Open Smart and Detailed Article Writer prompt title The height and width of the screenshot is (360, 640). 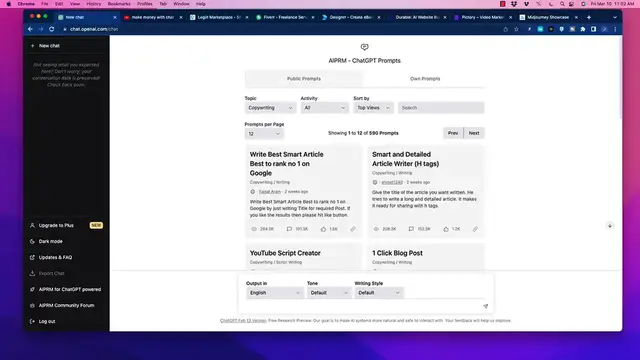(405, 159)
